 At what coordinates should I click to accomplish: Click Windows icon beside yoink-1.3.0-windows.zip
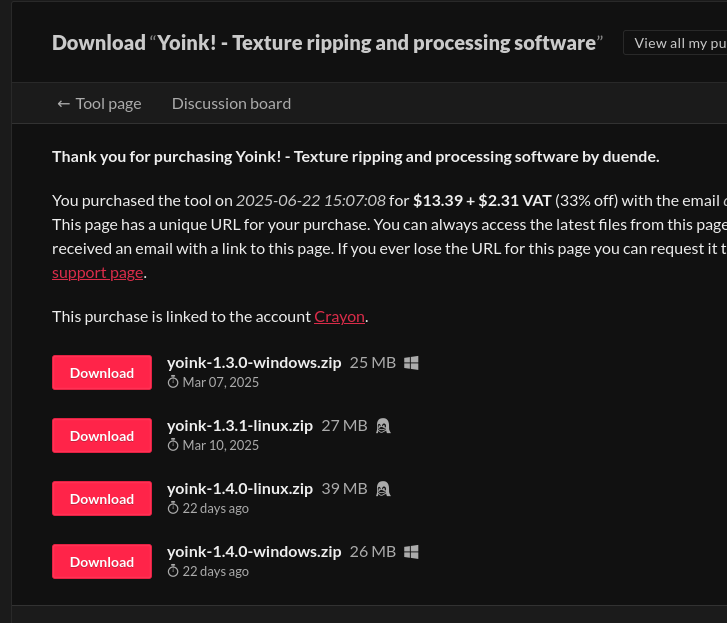(411, 363)
